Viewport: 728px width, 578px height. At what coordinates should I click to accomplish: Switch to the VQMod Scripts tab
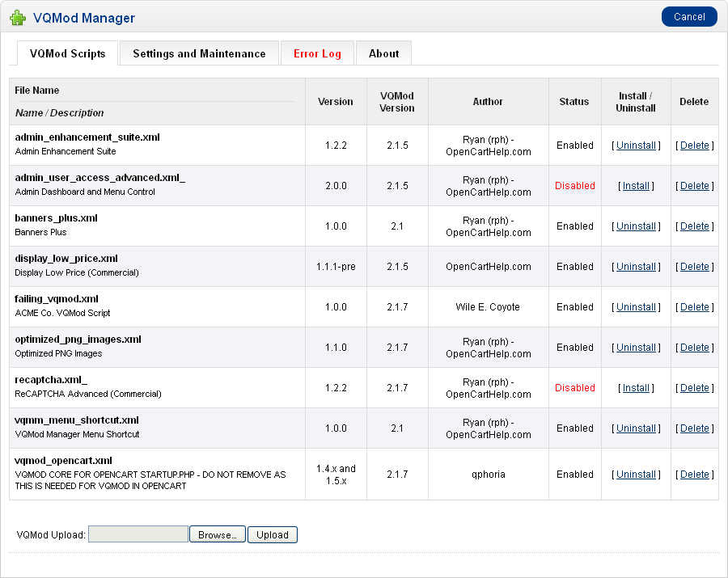[68, 53]
